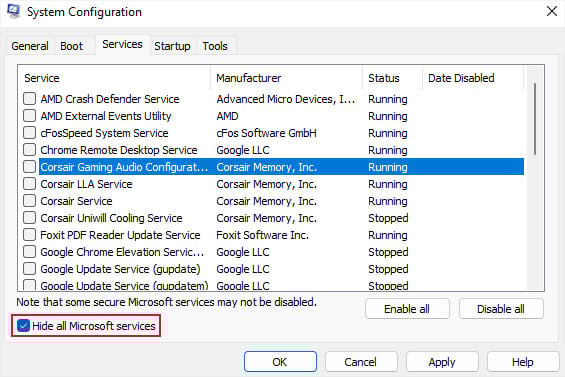Check the Corsair LLA Service box
Screen dimensions: 565x377
pyautogui.click(x=30, y=184)
